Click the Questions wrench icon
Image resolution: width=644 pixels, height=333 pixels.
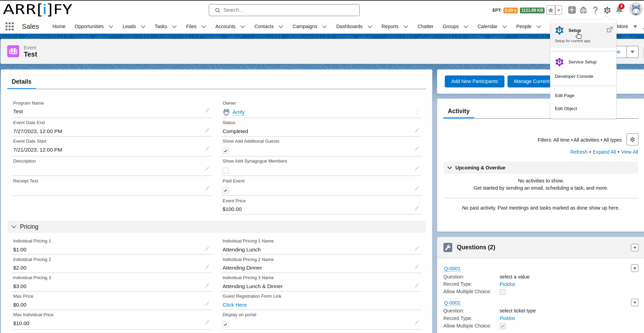pos(448,247)
